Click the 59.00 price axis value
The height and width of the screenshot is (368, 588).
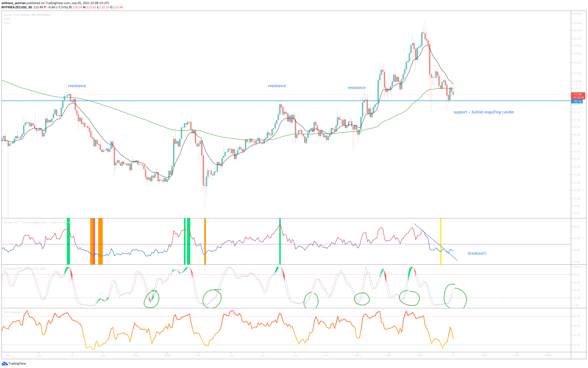[x=576, y=135]
